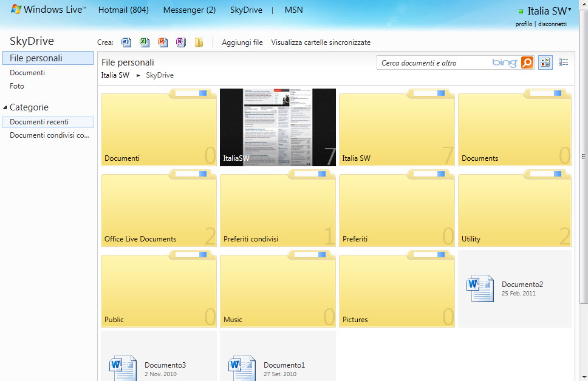Open Messenger (2) from the header

coord(190,10)
